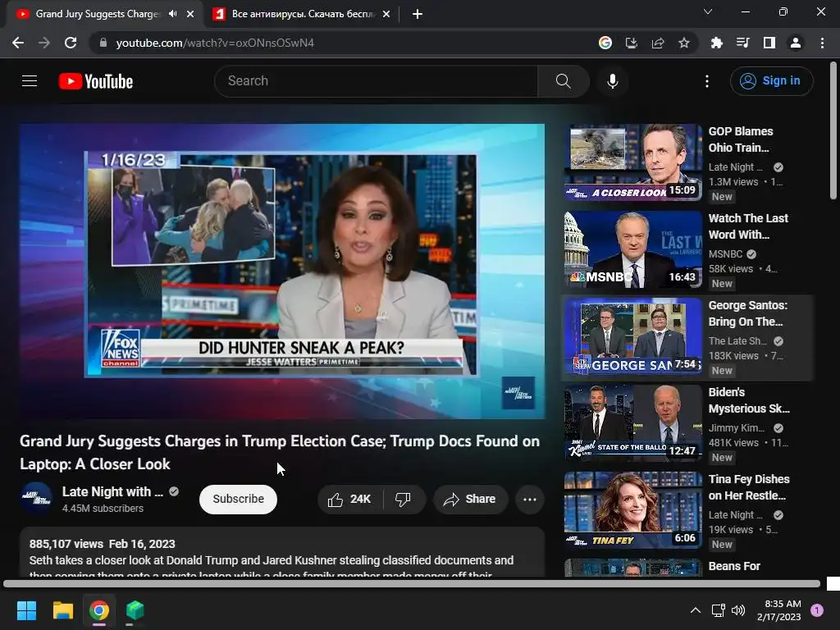
Task: Open File Explorer from taskbar
Action: [x=62, y=610]
